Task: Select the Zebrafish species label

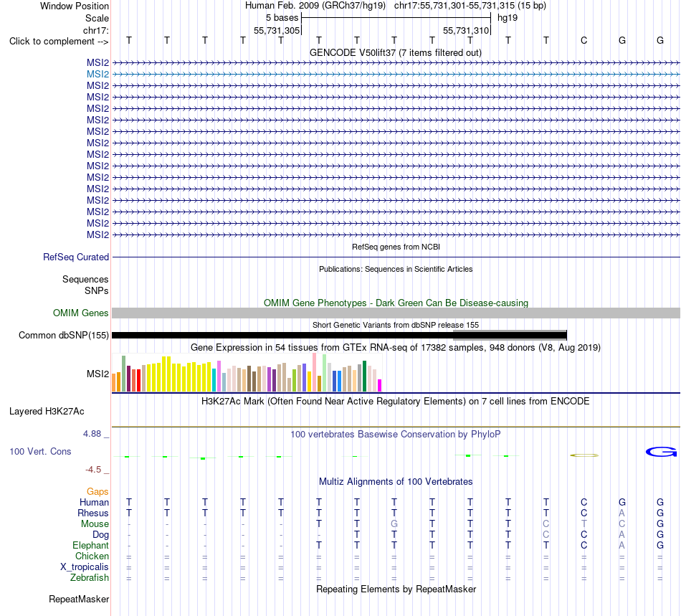Action: point(90,578)
